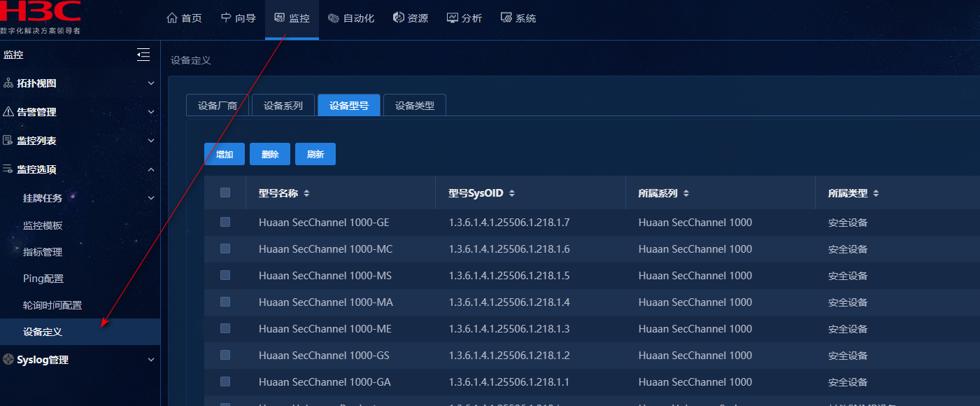The image size is (980, 406).
Task: Expand the 拓扑视图 chevron
Action: tap(151, 83)
